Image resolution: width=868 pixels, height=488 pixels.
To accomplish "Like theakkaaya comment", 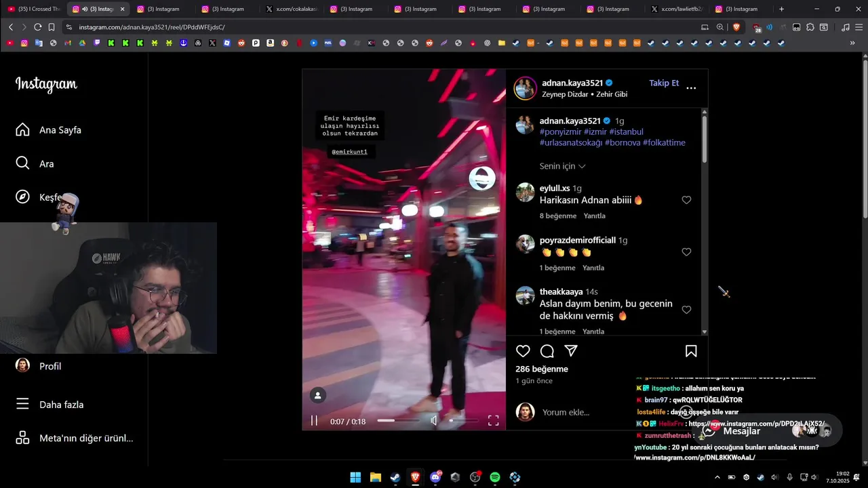I will coord(686,310).
